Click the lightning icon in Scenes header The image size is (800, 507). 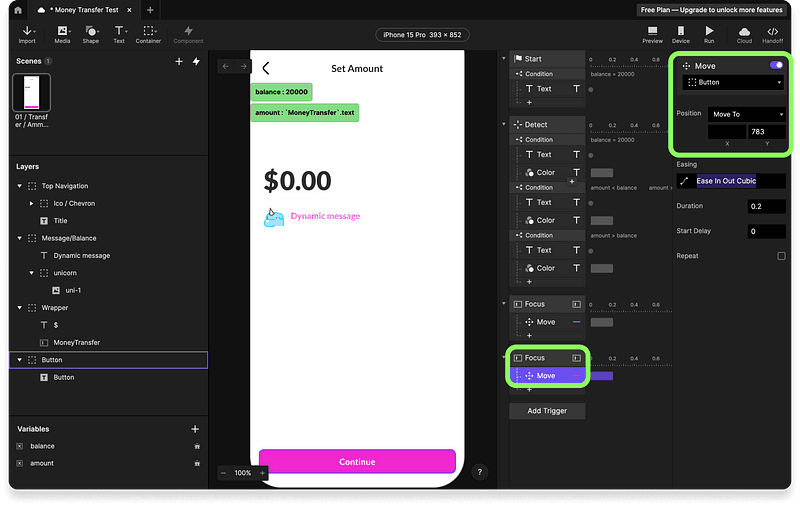tap(196, 61)
